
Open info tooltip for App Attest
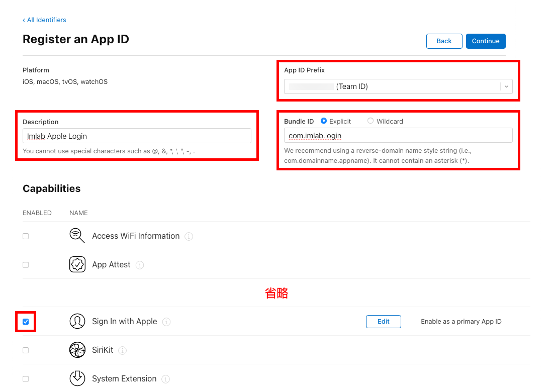(140, 265)
